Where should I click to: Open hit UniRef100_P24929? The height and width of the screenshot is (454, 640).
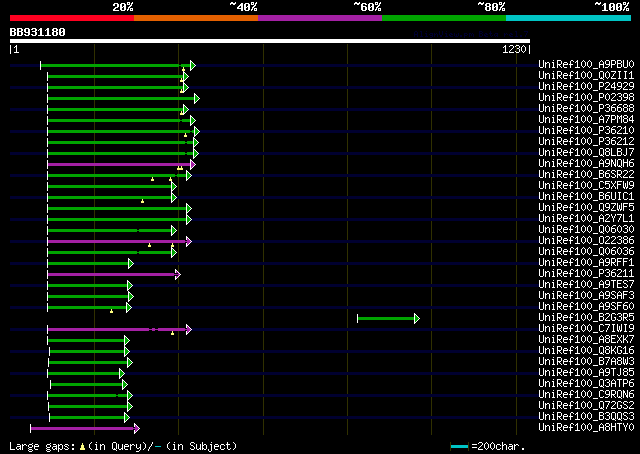coord(586,87)
